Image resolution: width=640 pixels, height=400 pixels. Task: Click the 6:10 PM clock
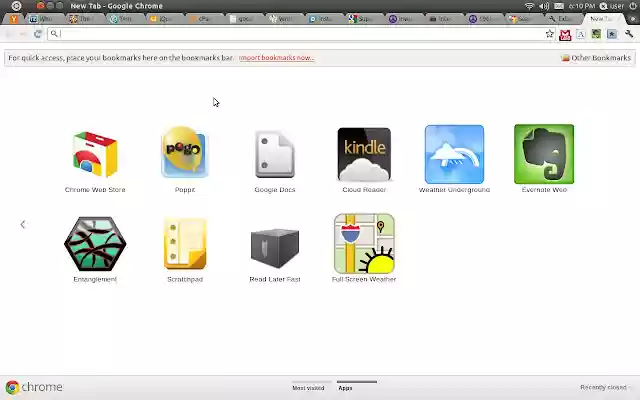coord(582,6)
